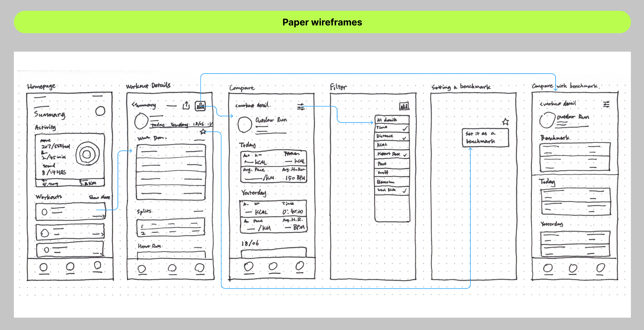Click the Today table on Compare with benchmark
644x330 pixels.
576,202
